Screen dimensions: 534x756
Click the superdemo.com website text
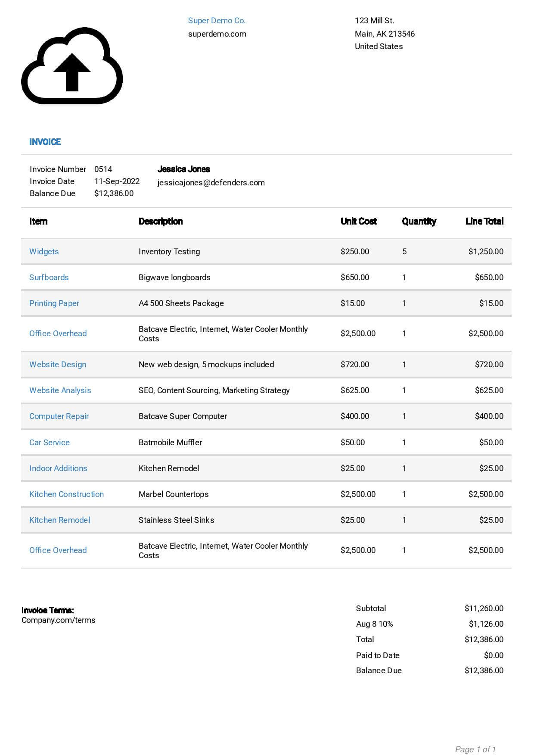tap(217, 34)
